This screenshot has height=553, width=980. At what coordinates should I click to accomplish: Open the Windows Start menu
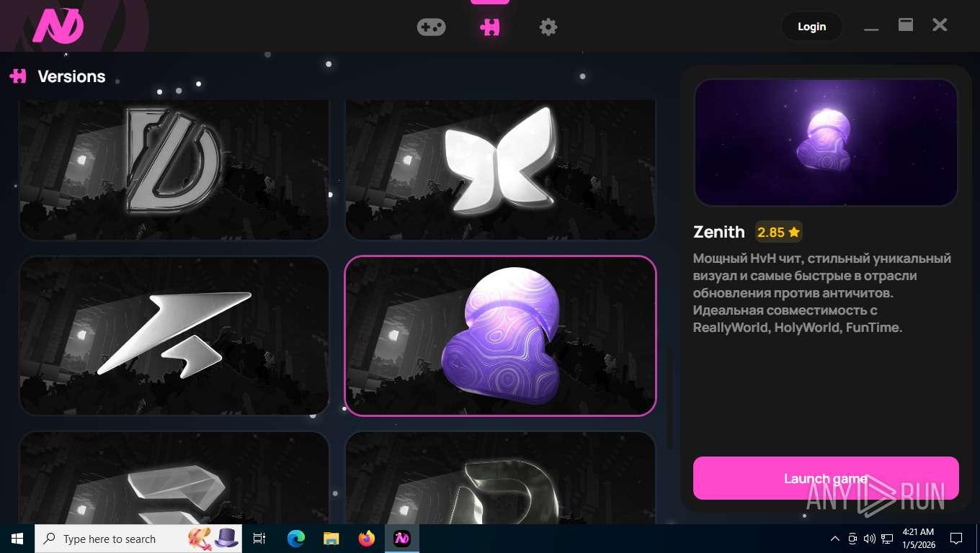click(17, 539)
